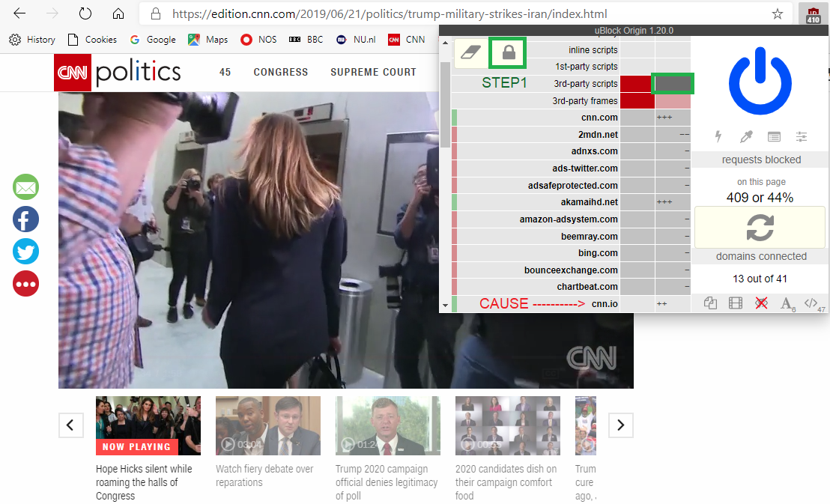Click the uBlock Origin toolbar extension icon

(813, 14)
